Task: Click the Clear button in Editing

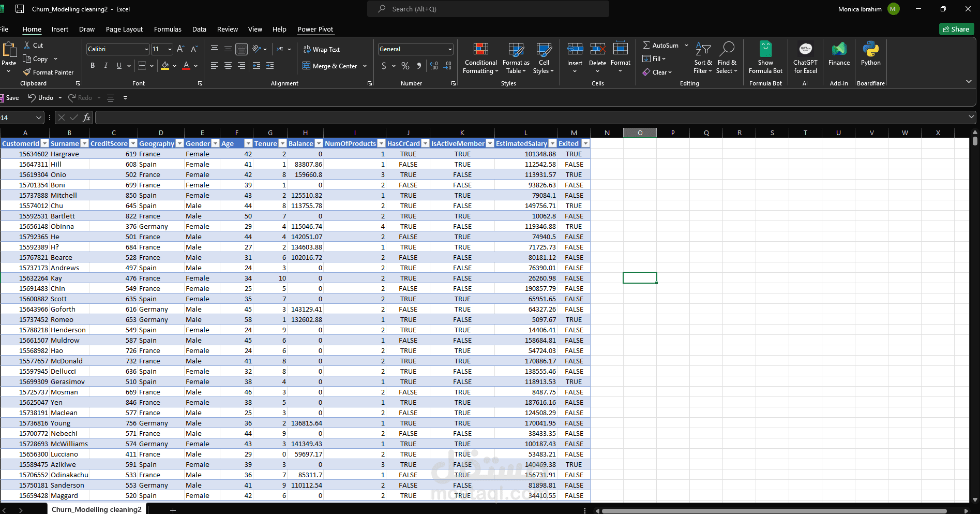Action: coord(657,72)
